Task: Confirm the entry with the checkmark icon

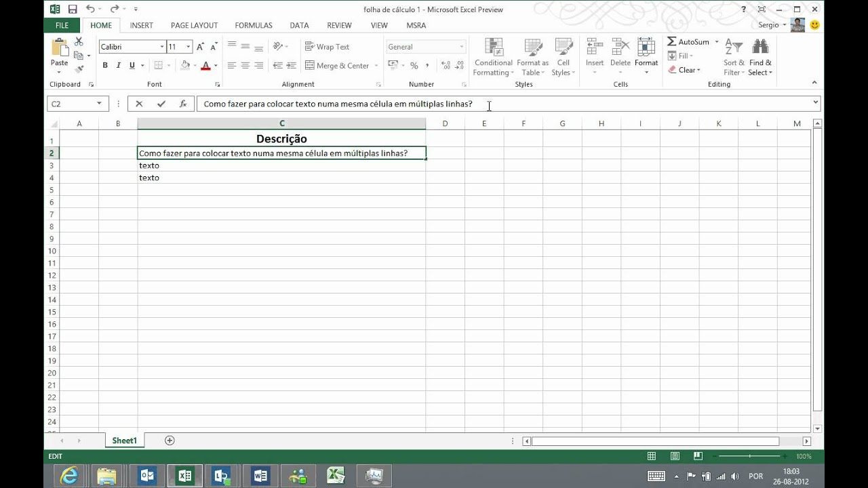Action: [161, 104]
